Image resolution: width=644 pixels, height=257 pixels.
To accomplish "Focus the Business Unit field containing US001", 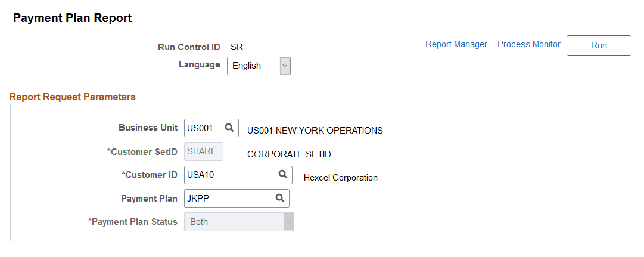I will click(203, 128).
